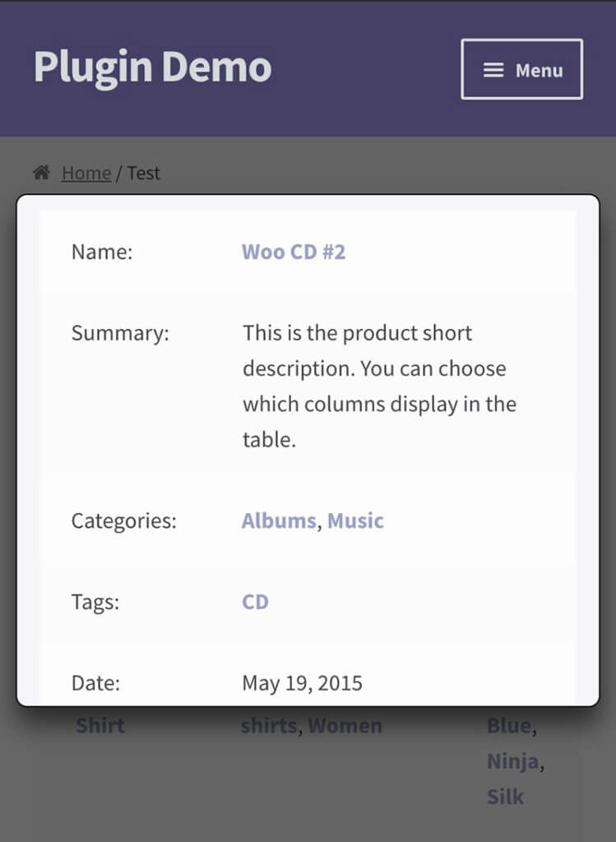This screenshot has width=616, height=842.
Task: Click the CD tag link
Action: [x=255, y=601]
